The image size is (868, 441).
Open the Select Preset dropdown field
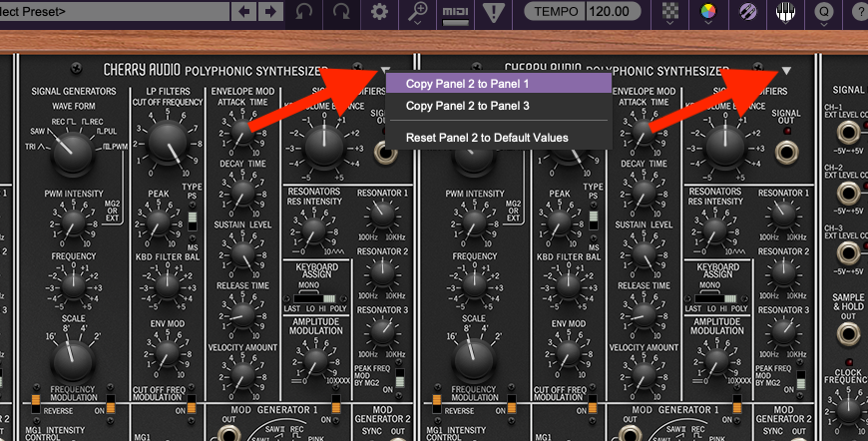115,11
